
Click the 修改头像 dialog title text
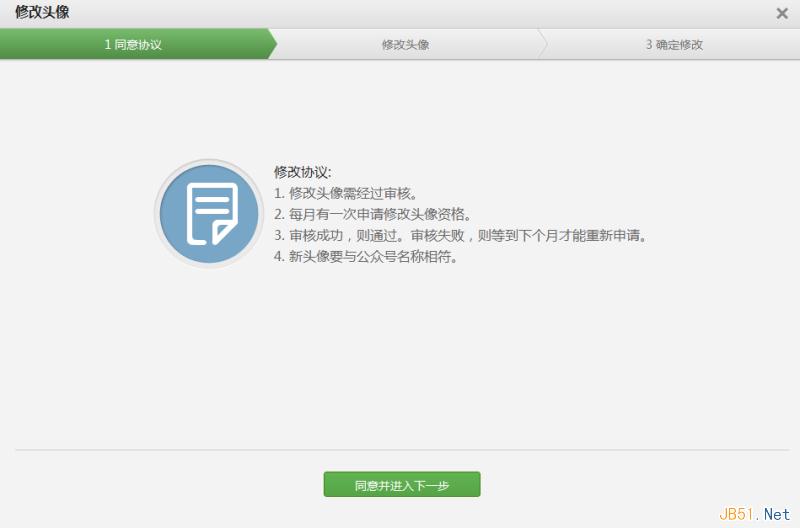42,13
